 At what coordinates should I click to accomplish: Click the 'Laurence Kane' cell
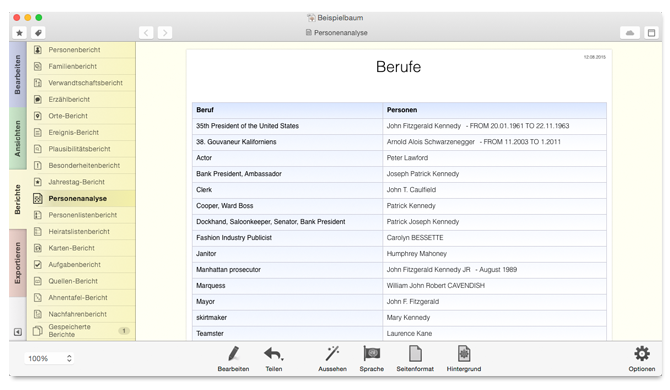coord(494,334)
